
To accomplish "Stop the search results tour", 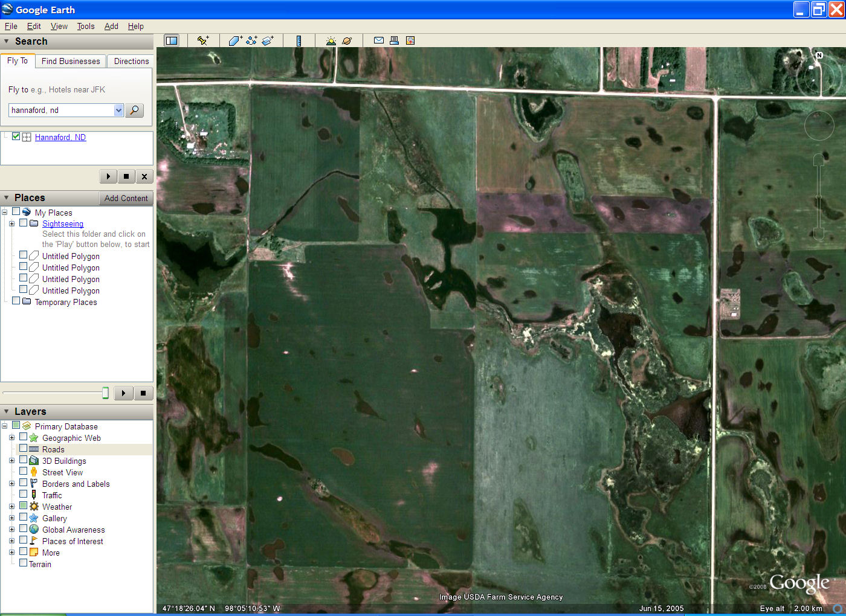I will (x=126, y=176).
